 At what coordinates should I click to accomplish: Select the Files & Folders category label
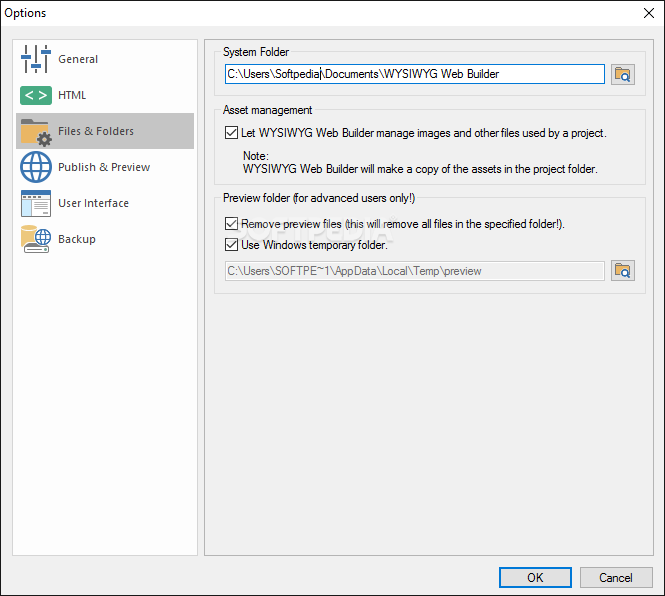(x=96, y=131)
